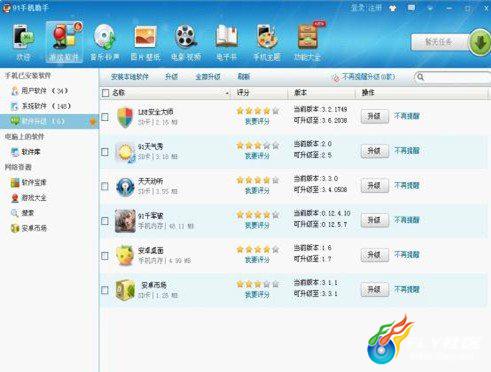
Task: Open the 电影视频 video section
Action: point(186,42)
